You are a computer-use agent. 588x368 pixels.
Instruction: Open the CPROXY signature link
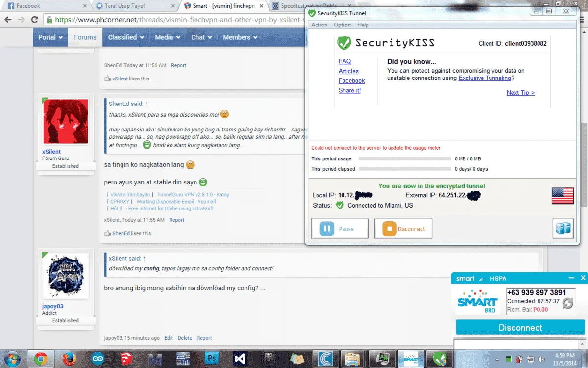click(120, 202)
